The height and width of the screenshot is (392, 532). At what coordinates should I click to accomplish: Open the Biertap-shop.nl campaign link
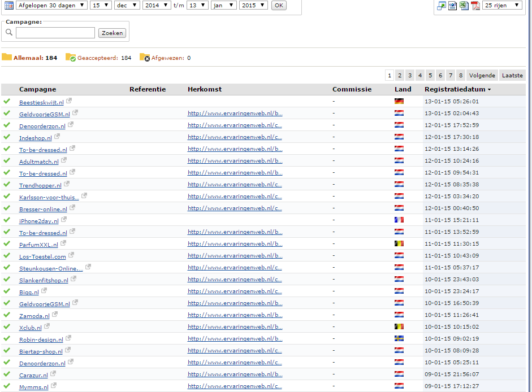click(41, 352)
